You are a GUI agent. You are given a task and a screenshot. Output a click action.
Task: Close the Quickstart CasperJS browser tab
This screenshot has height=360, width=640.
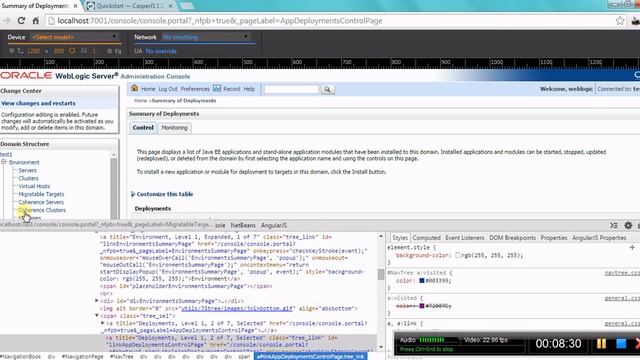tap(171, 6)
